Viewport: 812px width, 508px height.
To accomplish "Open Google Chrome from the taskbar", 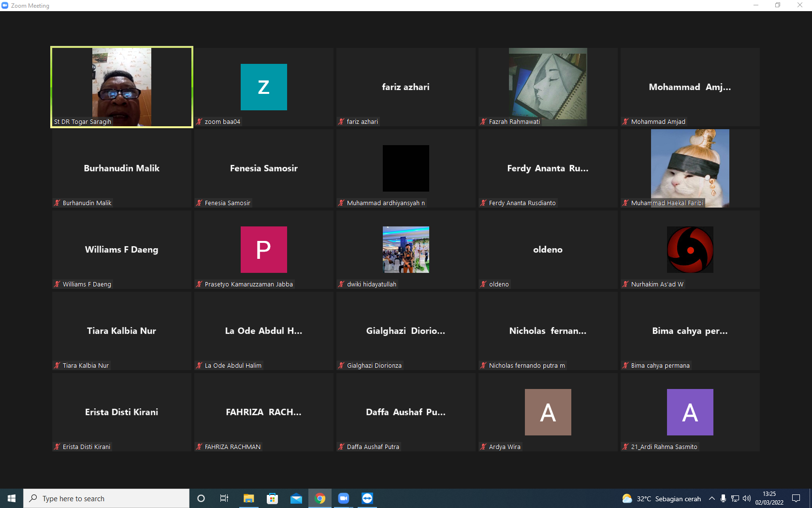I will click(320, 498).
